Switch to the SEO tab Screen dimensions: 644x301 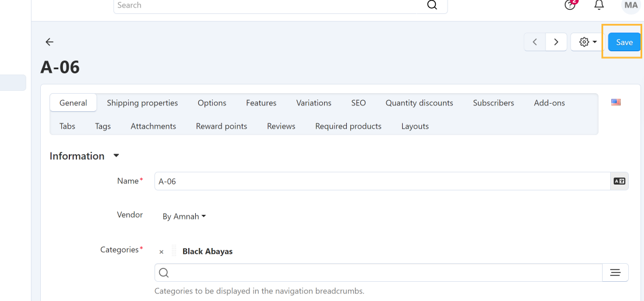358,103
